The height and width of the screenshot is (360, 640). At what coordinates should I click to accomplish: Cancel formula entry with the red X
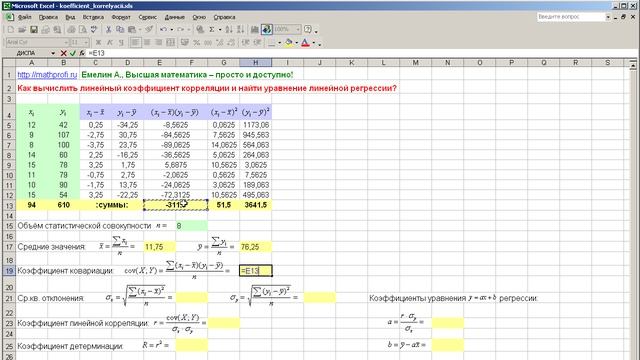pyautogui.click(x=63, y=53)
